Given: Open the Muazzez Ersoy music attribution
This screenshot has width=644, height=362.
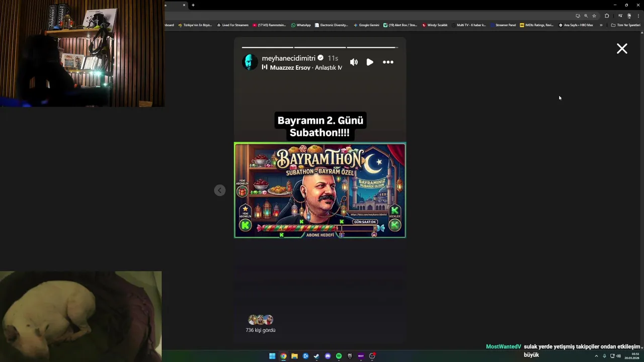Looking at the screenshot, I should coord(302,67).
